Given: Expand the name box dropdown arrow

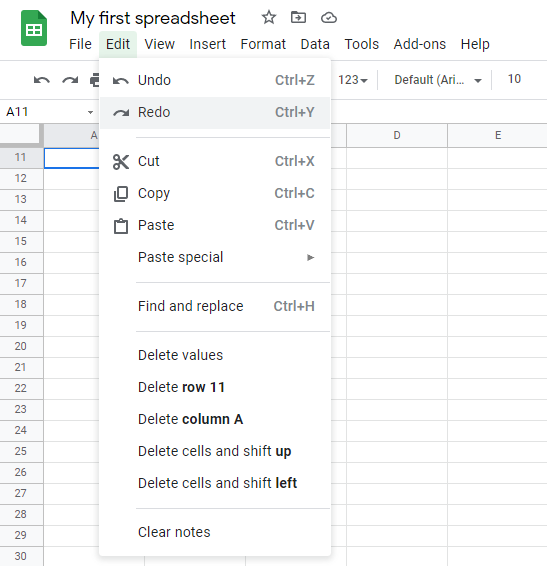Looking at the screenshot, I should pos(90,112).
